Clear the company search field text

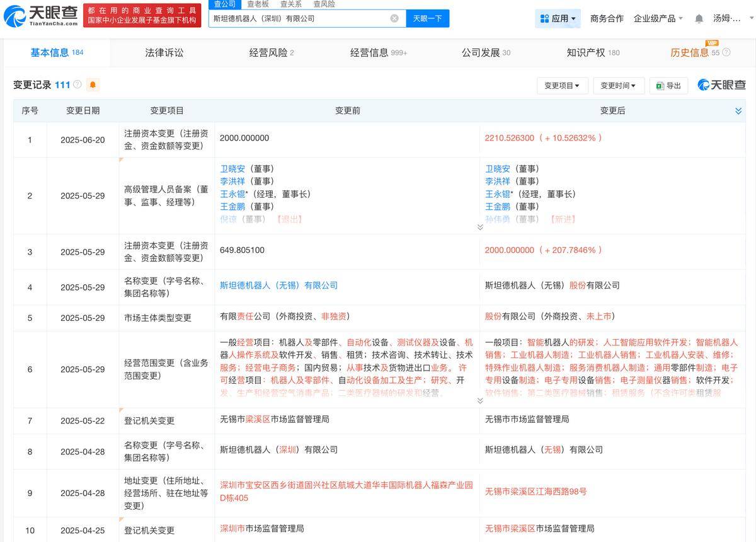click(x=394, y=18)
